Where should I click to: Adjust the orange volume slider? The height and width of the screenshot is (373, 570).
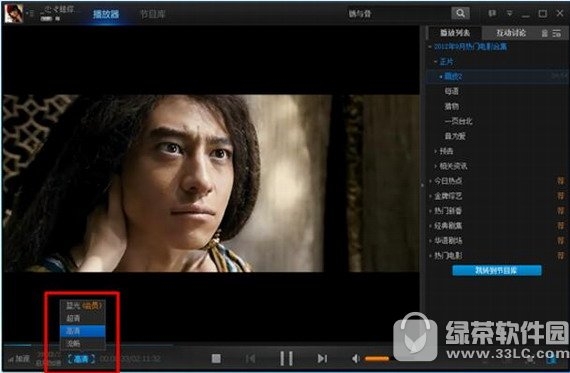click(x=377, y=359)
